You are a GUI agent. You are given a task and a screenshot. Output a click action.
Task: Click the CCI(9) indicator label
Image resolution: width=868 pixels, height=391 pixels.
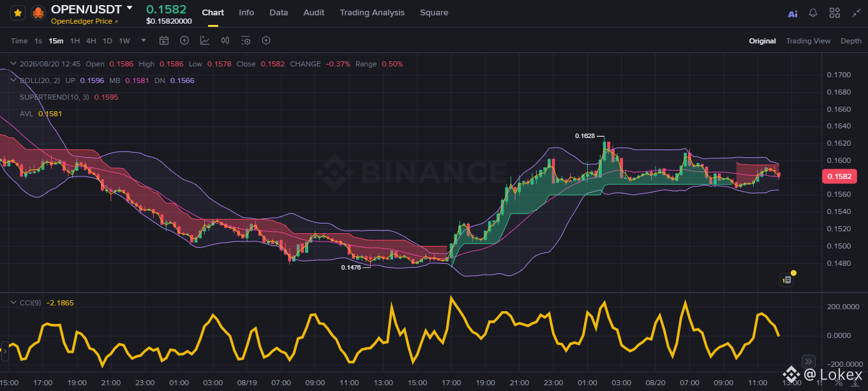point(31,303)
